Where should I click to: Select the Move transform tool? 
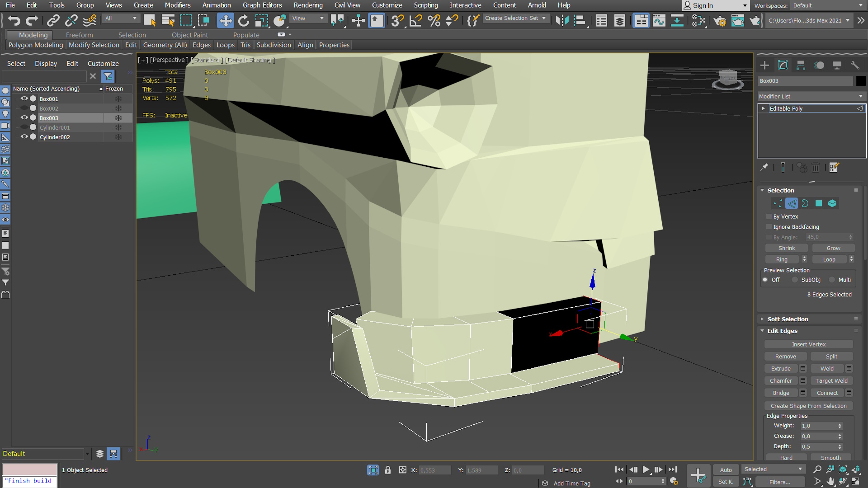point(225,21)
